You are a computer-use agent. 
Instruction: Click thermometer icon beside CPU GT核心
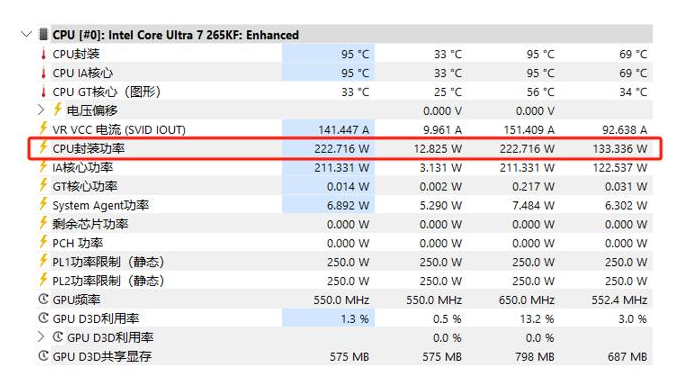(x=43, y=92)
